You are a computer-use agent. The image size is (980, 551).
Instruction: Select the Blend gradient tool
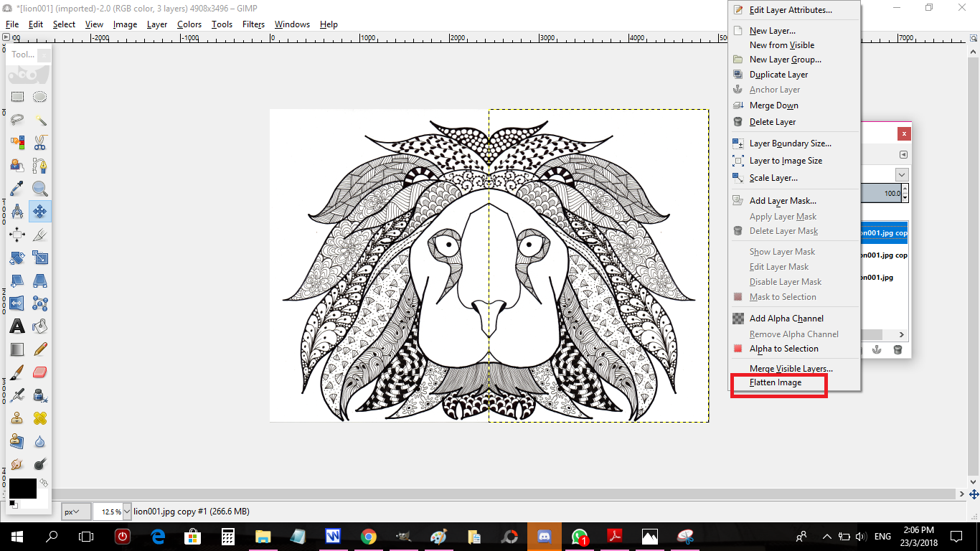point(17,349)
